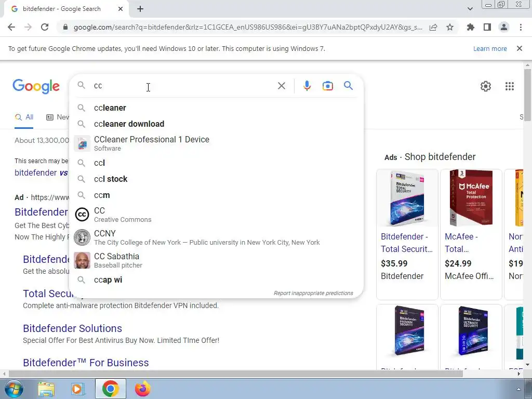Open the Bitdefender Solutions link
This screenshot has width=532, height=399.
[72, 328]
